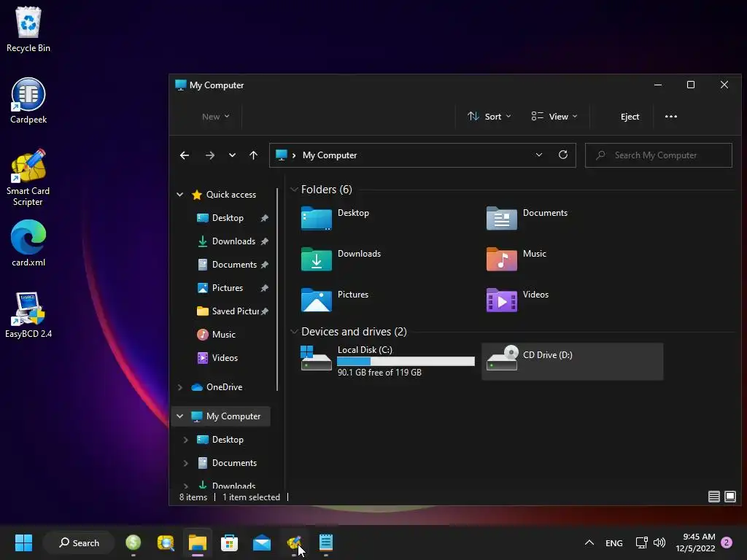Screen dimensions: 747x560
Task: Navigate up one folder level
Action: (x=253, y=155)
